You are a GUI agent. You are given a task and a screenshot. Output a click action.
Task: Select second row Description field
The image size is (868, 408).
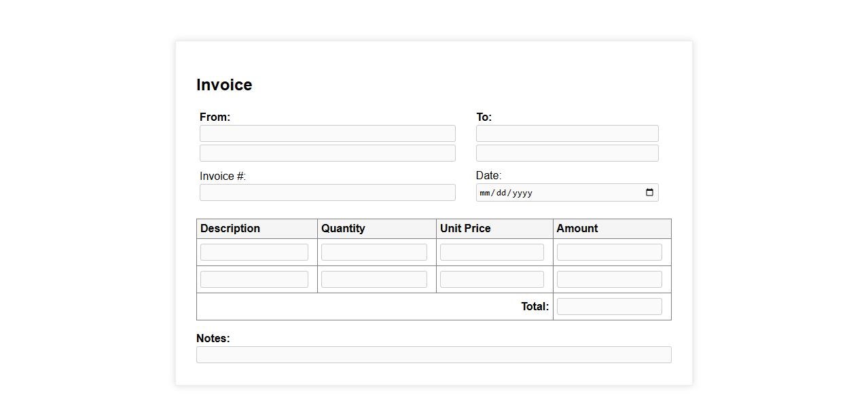[x=254, y=280]
